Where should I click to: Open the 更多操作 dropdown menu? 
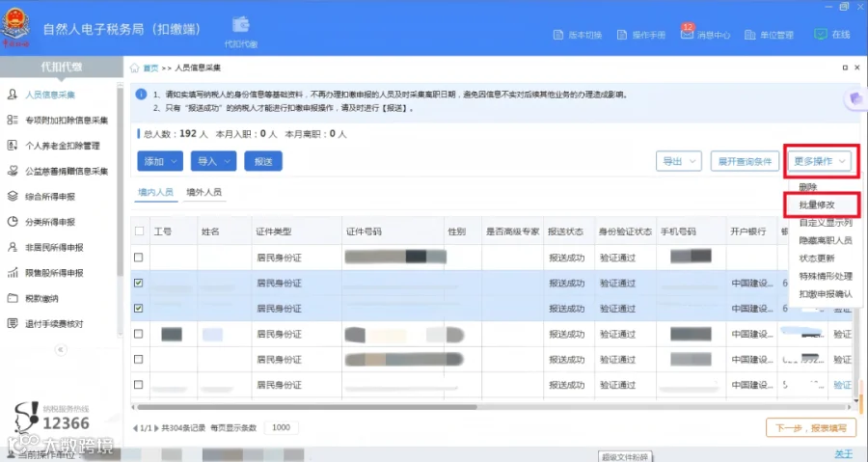click(x=820, y=161)
